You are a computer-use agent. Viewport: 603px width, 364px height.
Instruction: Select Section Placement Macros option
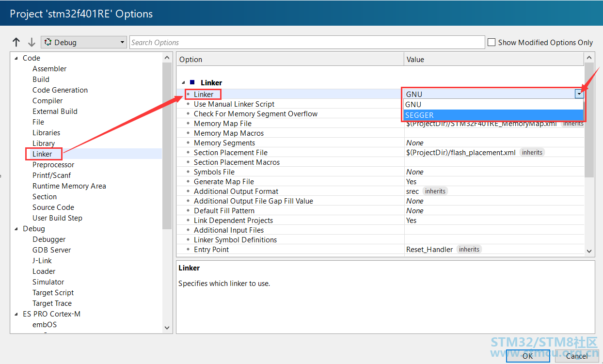[x=237, y=162]
